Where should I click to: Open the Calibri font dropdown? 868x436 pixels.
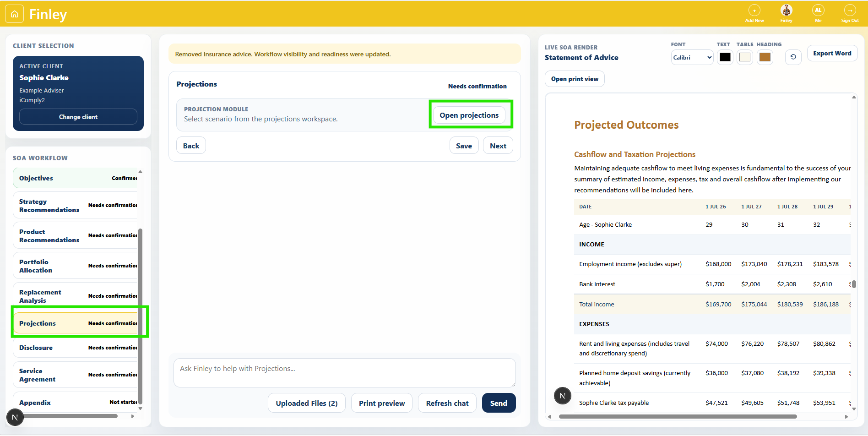[692, 57]
